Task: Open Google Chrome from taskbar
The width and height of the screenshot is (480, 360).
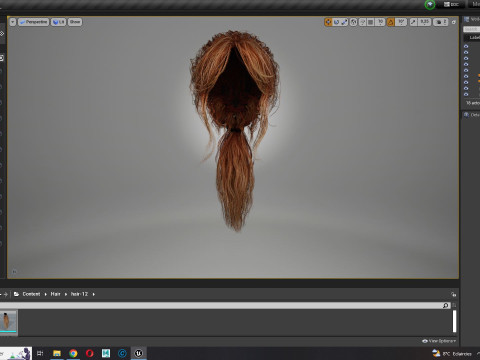Action: (x=73, y=353)
